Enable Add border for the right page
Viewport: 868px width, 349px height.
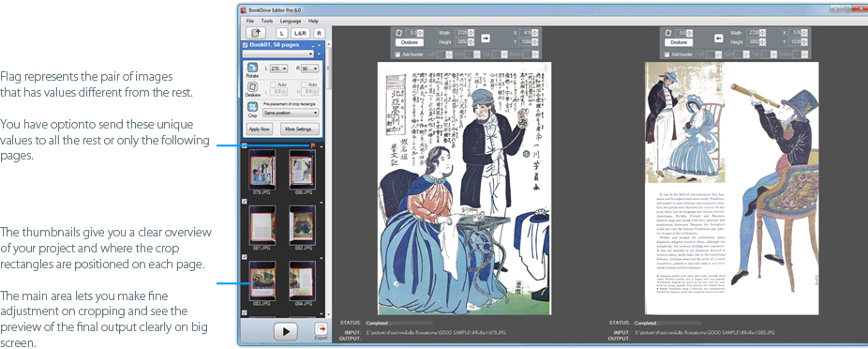click(x=667, y=54)
